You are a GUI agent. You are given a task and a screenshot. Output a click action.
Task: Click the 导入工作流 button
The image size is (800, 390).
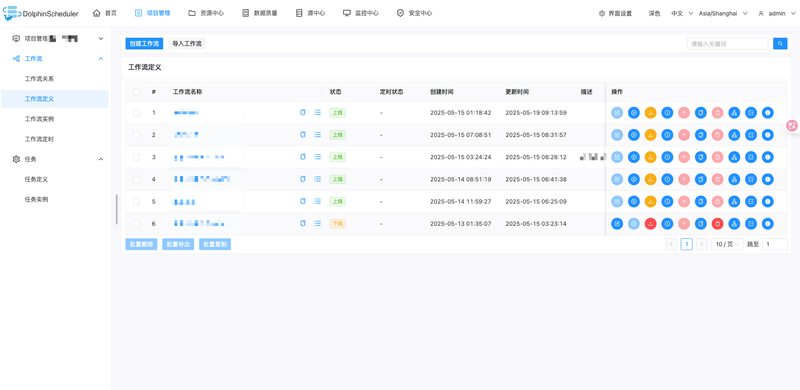point(187,44)
